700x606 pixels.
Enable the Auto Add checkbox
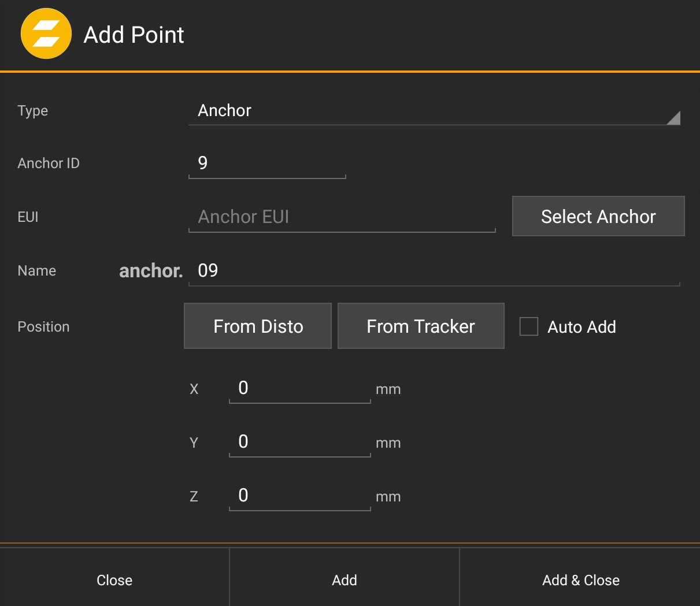click(x=529, y=326)
